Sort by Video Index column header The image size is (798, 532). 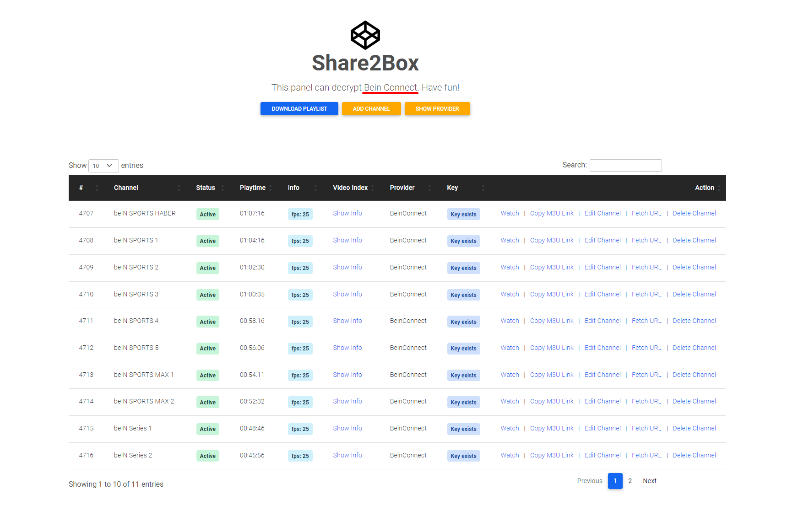click(x=353, y=188)
